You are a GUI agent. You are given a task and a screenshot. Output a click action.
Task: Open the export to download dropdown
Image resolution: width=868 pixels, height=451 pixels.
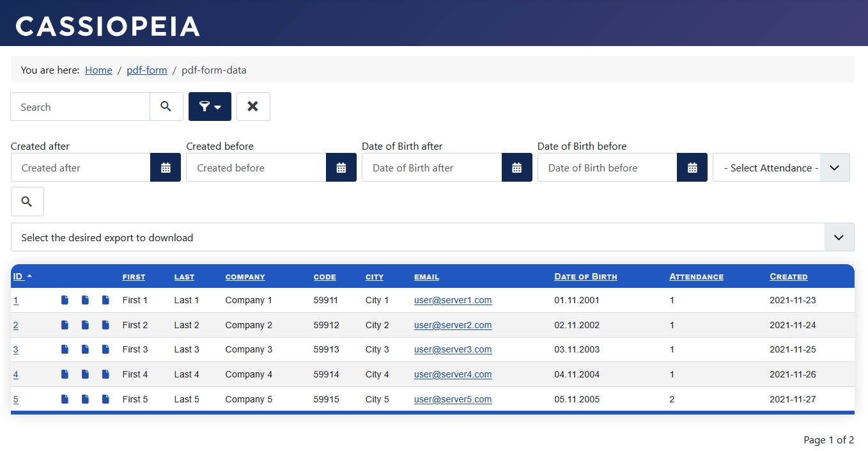coord(433,237)
